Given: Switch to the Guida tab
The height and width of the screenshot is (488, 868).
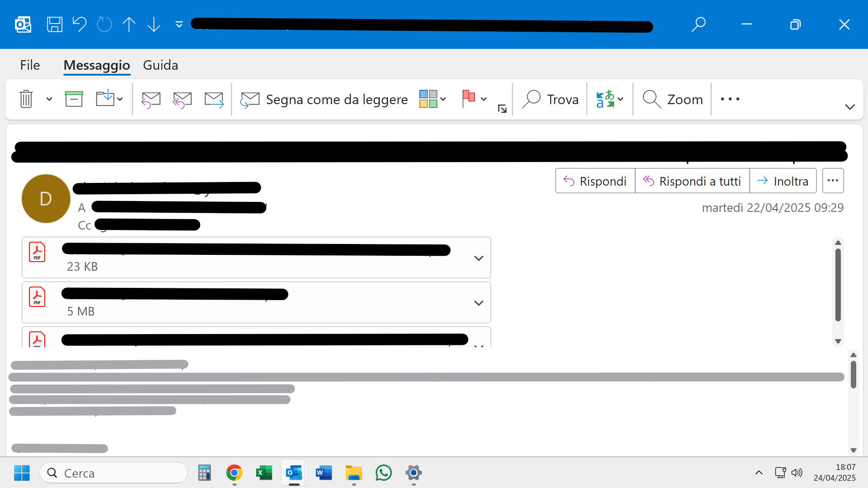Looking at the screenshot, I should (160, 65).
